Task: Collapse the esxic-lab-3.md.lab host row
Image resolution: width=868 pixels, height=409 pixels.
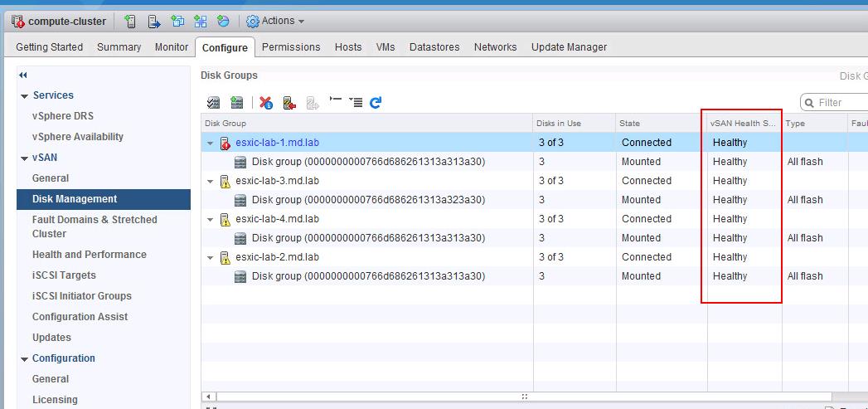Action: [211, 181]
